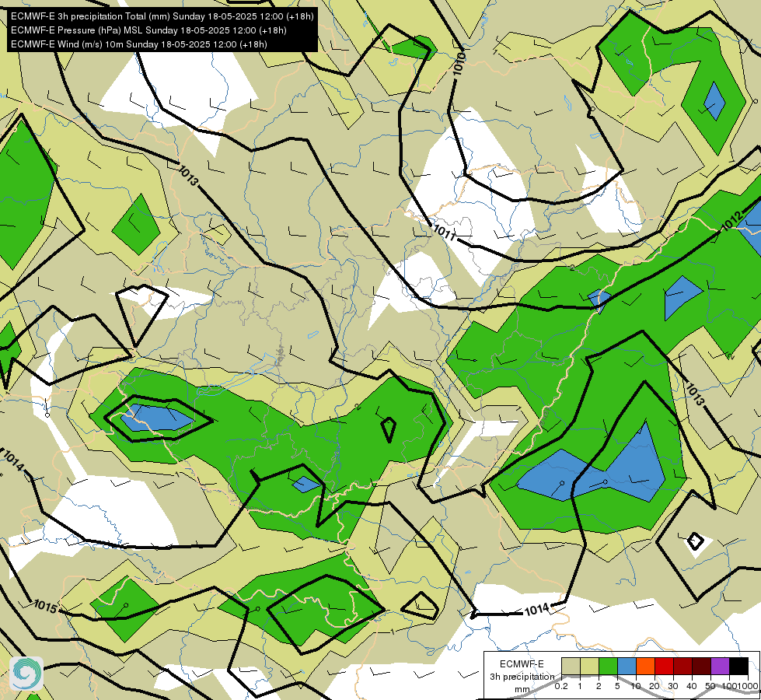Pick the pale yellow 1–2 mm legend swatch
The image size is (761, 700).
(589, 667)
